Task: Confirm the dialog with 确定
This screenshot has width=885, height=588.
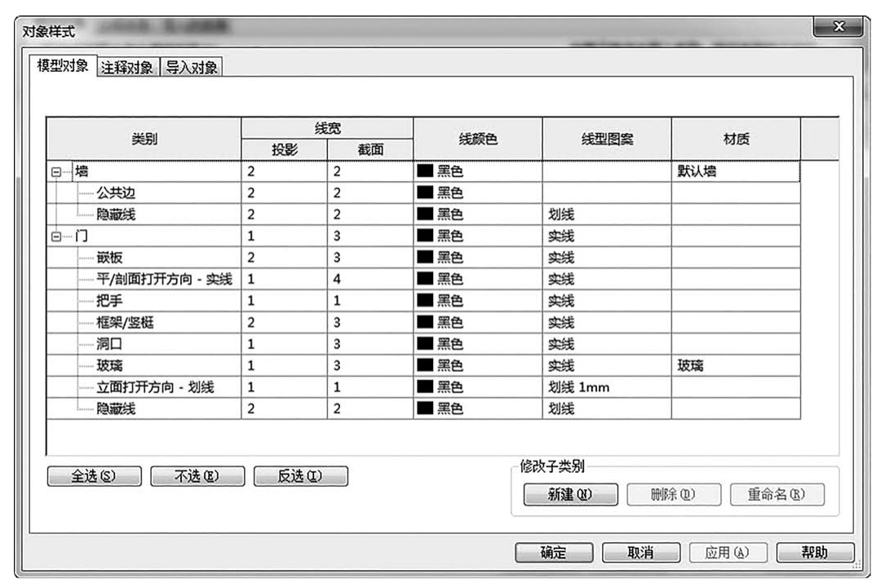Action: pyautogui.click(x=554, y=553)
